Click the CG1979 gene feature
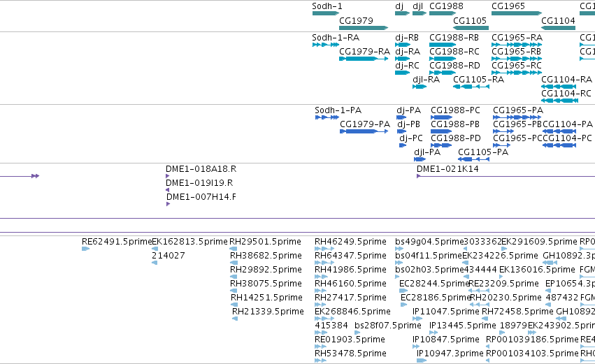 pyautogui.click(x=364, y=28)
